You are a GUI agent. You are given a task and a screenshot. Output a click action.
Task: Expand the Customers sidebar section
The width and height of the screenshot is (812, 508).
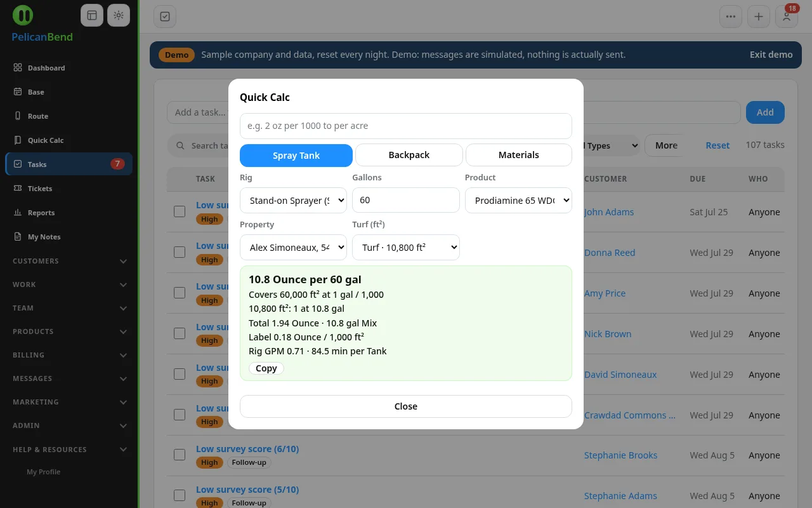coord(70,261)
